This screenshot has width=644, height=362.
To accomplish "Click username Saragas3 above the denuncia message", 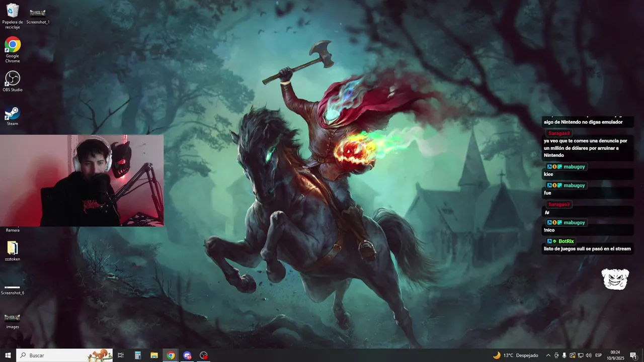I will click(559, 133).
